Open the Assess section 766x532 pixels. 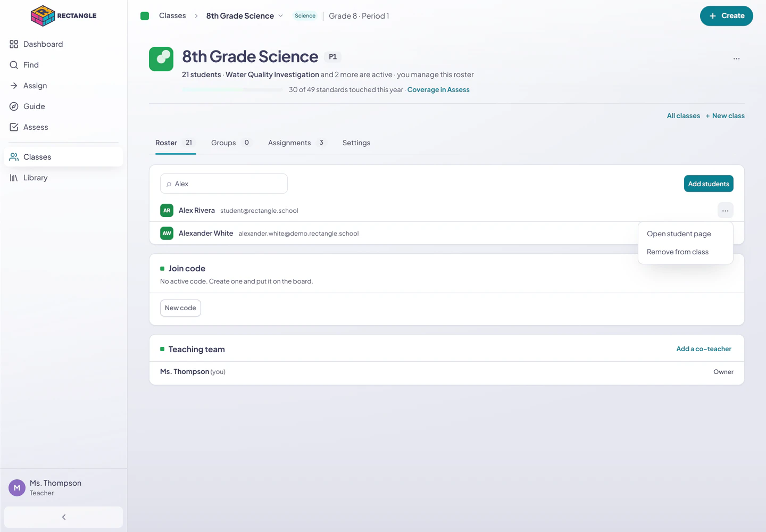coord(63,127)
